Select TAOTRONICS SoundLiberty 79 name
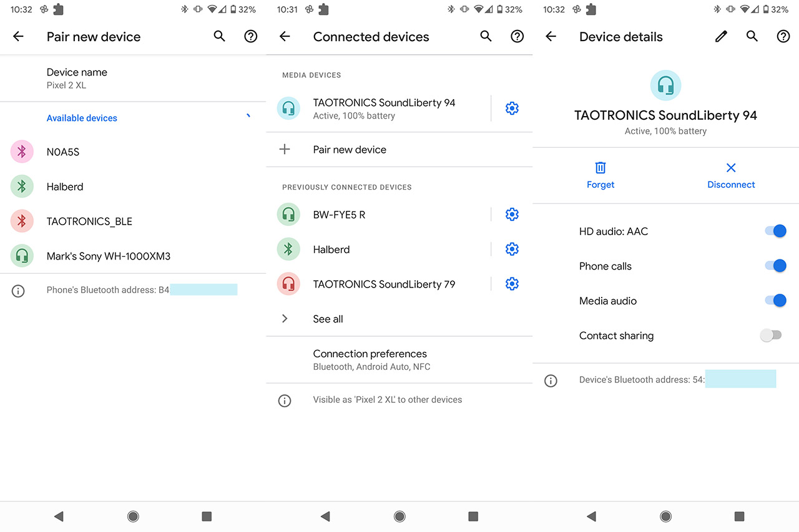The width and height of the screenshot is (799, 532). coord(384,284)
